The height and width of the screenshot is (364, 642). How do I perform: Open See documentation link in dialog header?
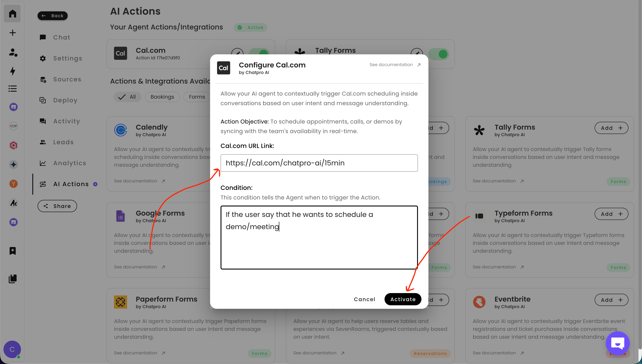coord(395,65)
